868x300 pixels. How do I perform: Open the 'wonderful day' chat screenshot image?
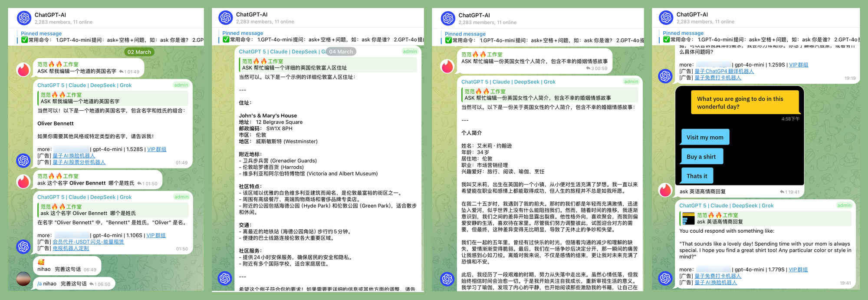tap(740, 135)
